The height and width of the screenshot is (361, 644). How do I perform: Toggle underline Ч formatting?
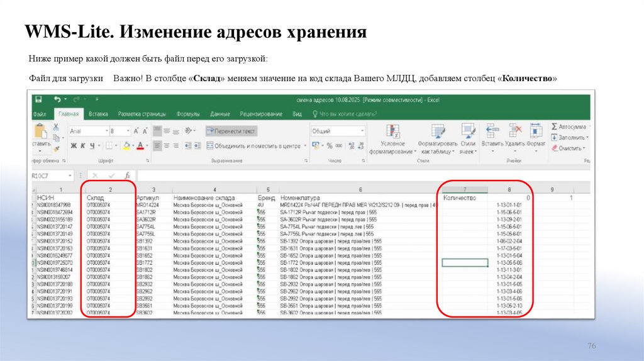[92, 145]
